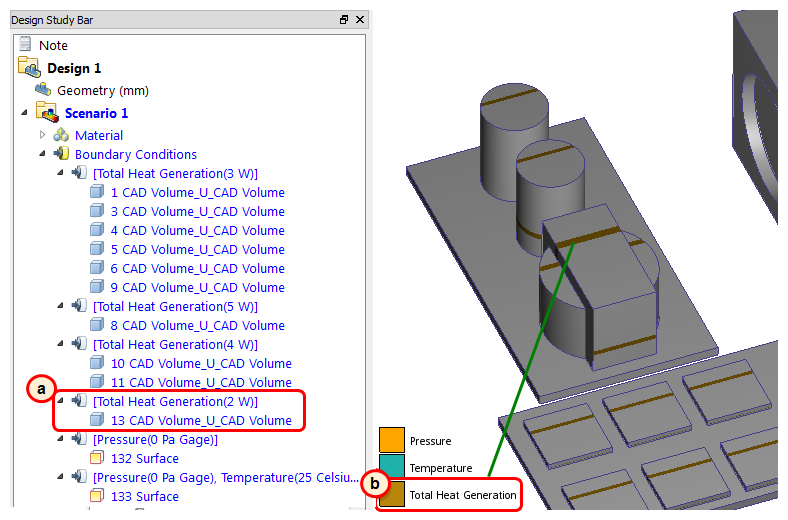Click the Pressure legend label
This screenshot has width=788, height=520.
[x=431, y=441]
